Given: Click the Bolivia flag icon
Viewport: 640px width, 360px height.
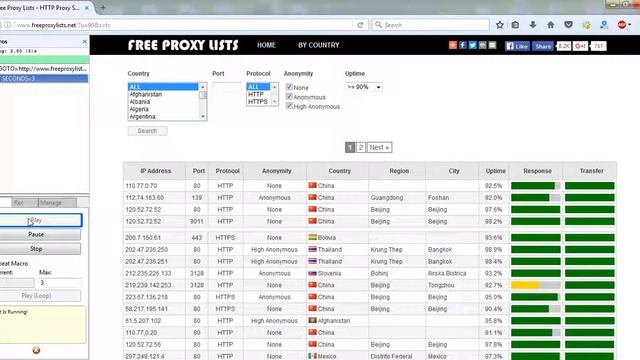Looking at the screenshot, I should pos(313,237).
